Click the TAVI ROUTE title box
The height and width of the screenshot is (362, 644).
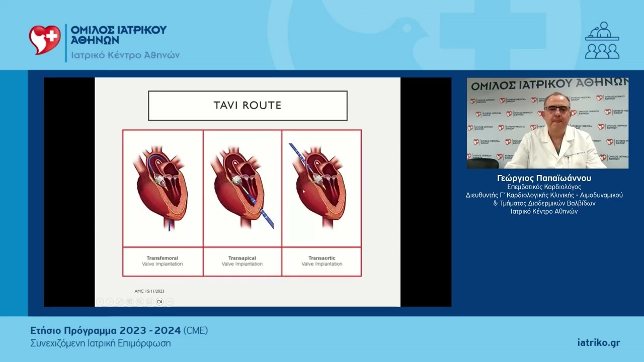[x=248, y=106]
